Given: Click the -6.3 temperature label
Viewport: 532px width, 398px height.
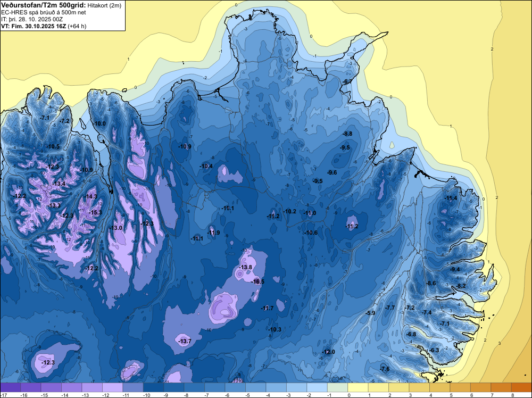Looking at the screenshot, I should tap(434, 350).
